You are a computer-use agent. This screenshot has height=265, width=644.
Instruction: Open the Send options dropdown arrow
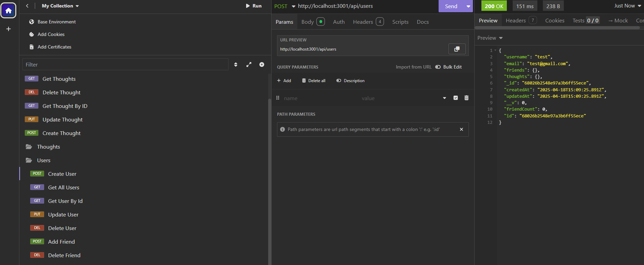click(x=468, y=6)
